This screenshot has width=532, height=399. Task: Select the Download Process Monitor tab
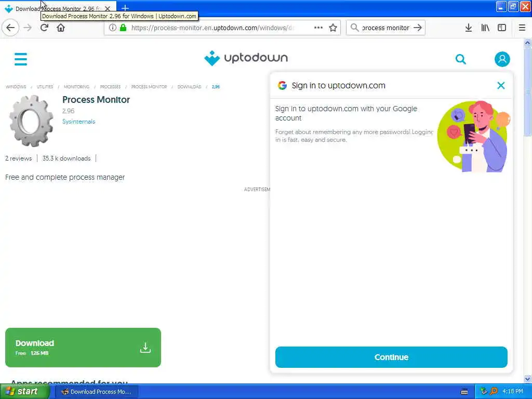point(58,8)
